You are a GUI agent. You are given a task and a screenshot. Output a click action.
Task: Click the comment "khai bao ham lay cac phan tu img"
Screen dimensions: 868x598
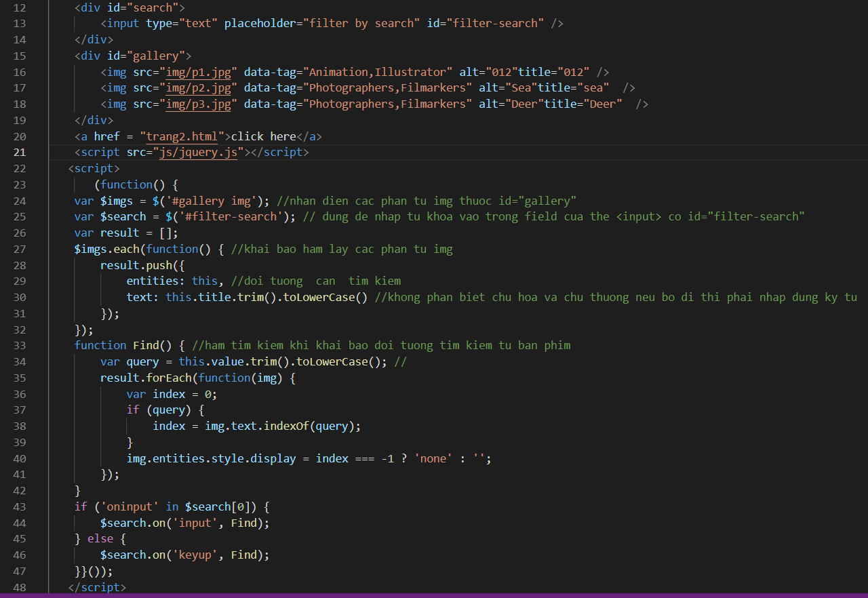pyautogui.click(x=342, y=249)
